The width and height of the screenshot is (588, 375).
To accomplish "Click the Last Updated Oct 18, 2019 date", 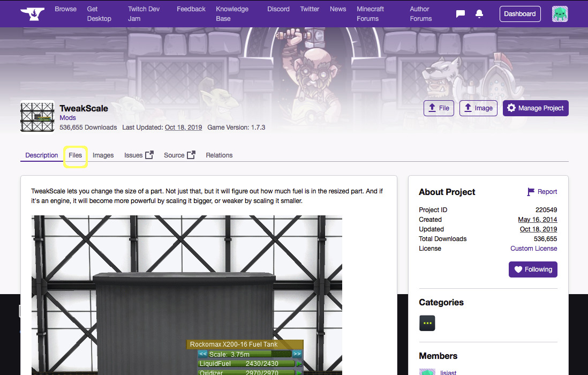I will (x=183, y=127).
